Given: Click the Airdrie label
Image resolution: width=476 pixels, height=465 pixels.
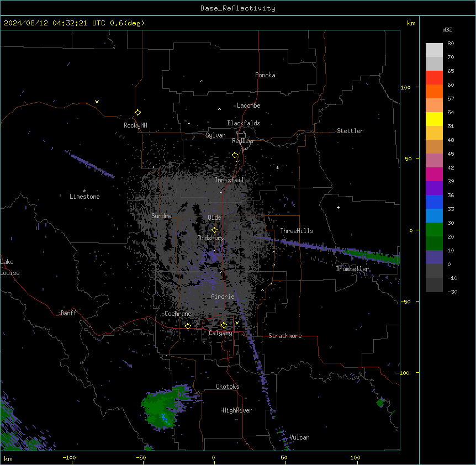Looking at the screenshot, I should (223, 297).
